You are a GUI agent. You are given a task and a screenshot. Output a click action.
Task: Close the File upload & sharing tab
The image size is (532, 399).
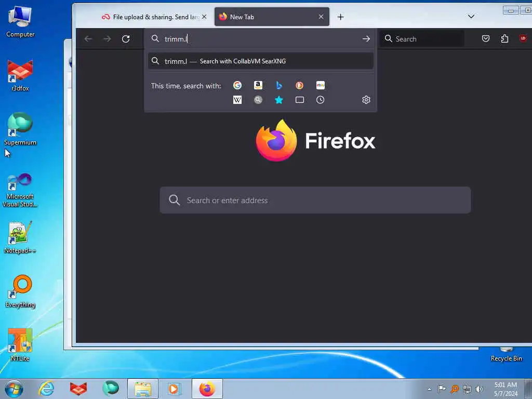coord(204,17)
